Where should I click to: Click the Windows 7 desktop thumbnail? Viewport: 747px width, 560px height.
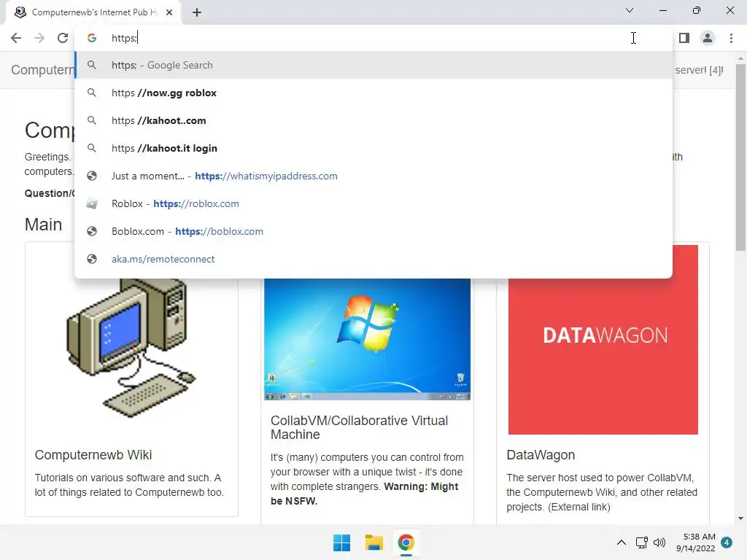click(368, 339)
